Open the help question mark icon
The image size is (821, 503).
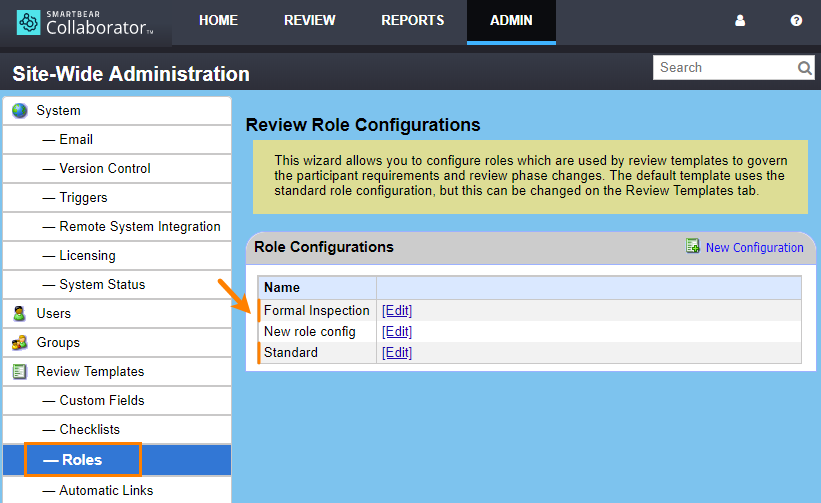pos(796,21)
